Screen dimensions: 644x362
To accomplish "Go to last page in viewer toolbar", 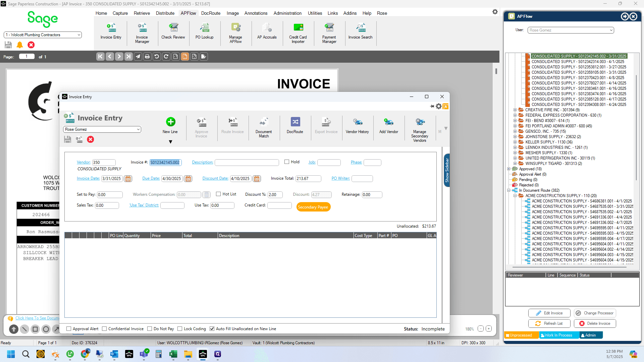I will [128, 57].
